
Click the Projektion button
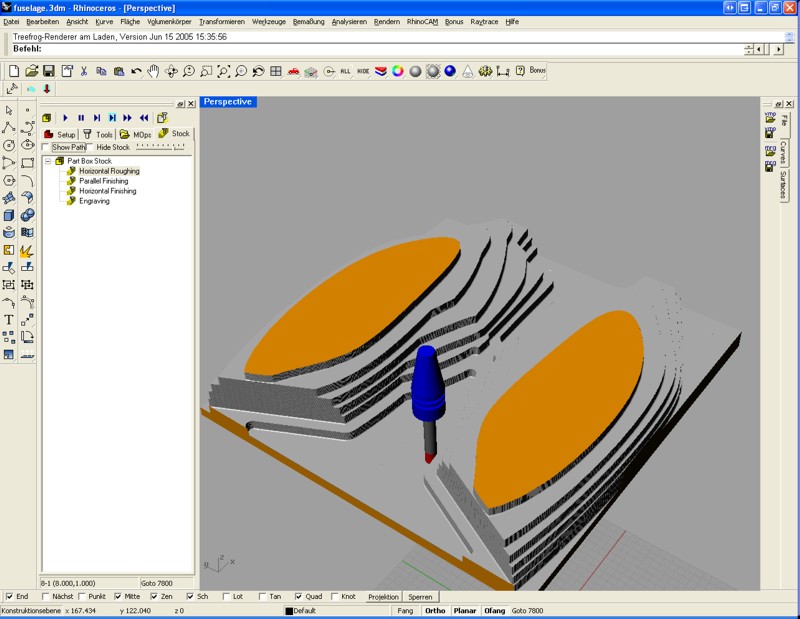(x=383, y=597)
